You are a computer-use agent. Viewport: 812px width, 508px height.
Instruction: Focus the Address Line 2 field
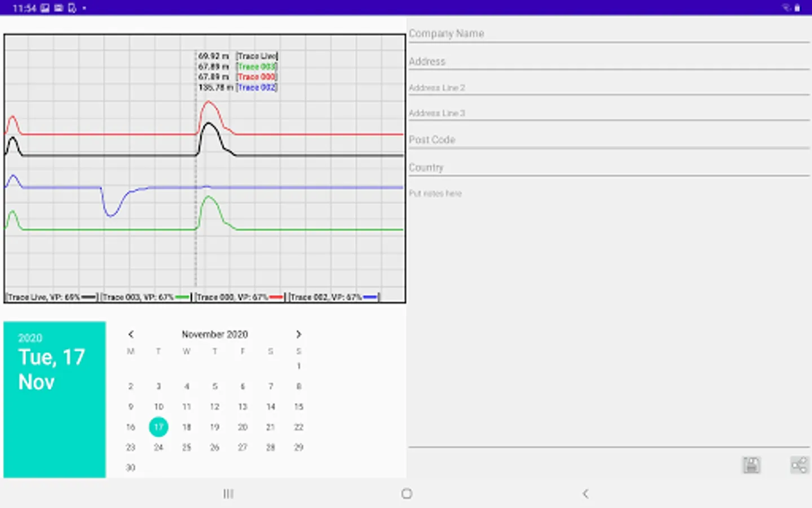609,87
